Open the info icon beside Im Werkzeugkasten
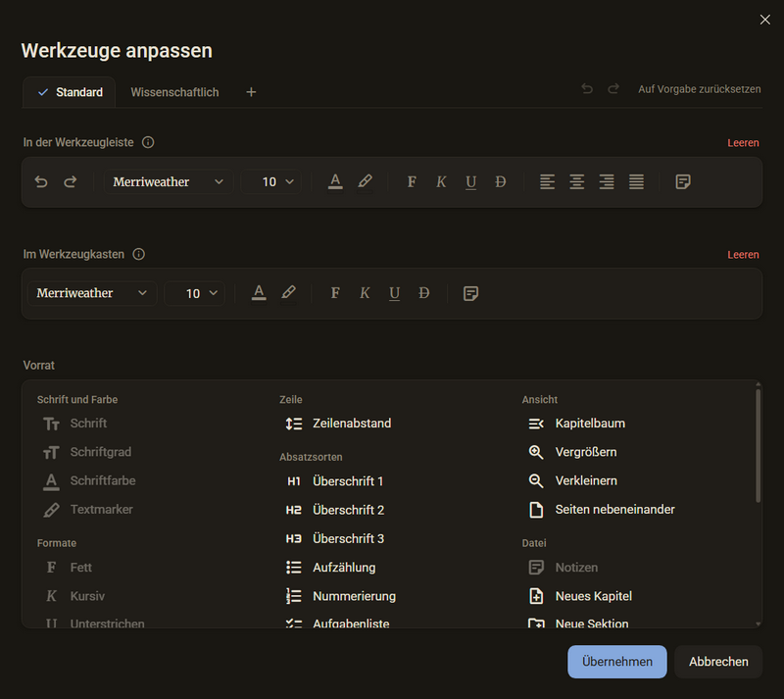 138,254
